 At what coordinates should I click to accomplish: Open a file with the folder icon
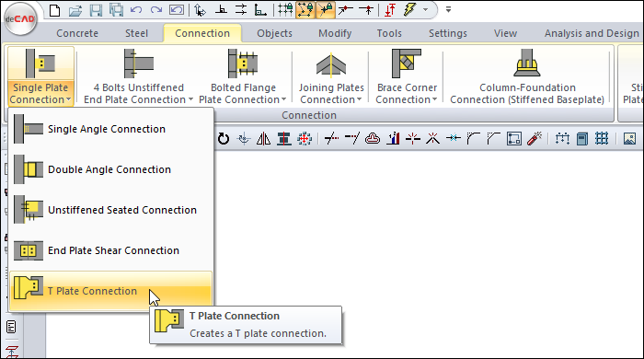(75, 10)
